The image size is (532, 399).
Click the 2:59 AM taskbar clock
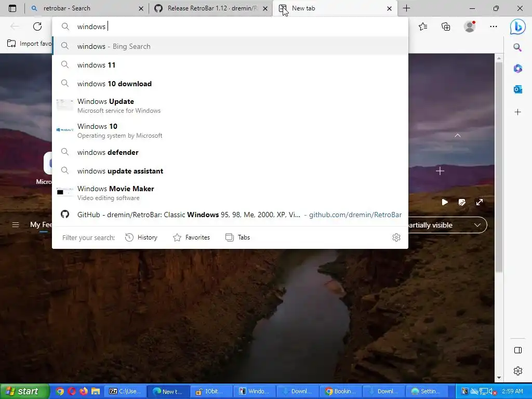(512, 391)
